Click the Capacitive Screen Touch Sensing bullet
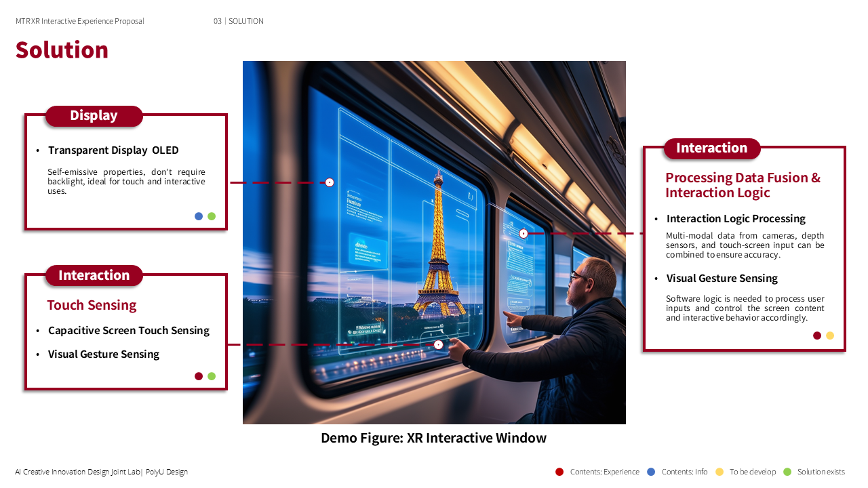Screen dimensions: 868x488 click(128, 331)
